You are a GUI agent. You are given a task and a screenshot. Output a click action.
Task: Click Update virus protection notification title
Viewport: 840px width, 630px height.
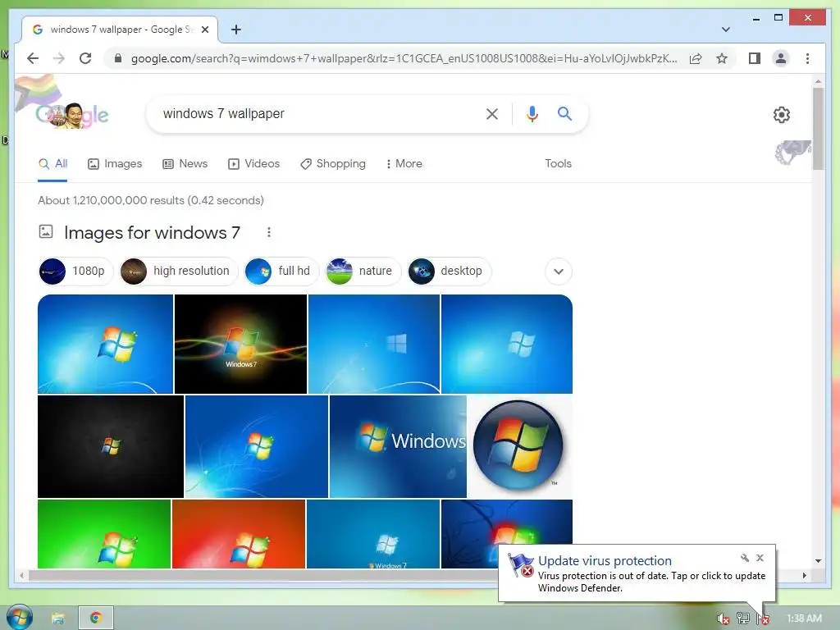pyautogui.click(x=605, y=561)
